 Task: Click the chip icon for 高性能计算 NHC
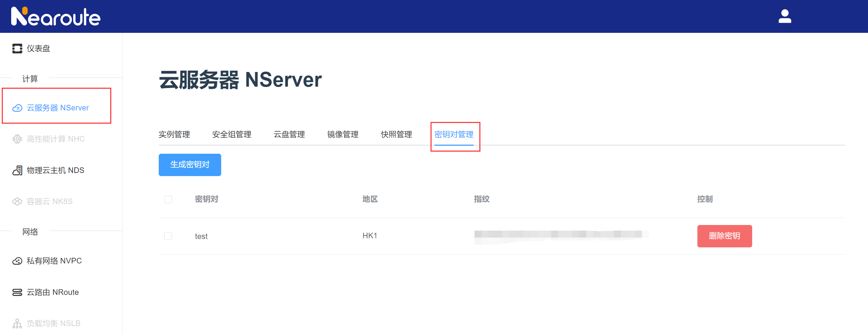click(17, 139)
